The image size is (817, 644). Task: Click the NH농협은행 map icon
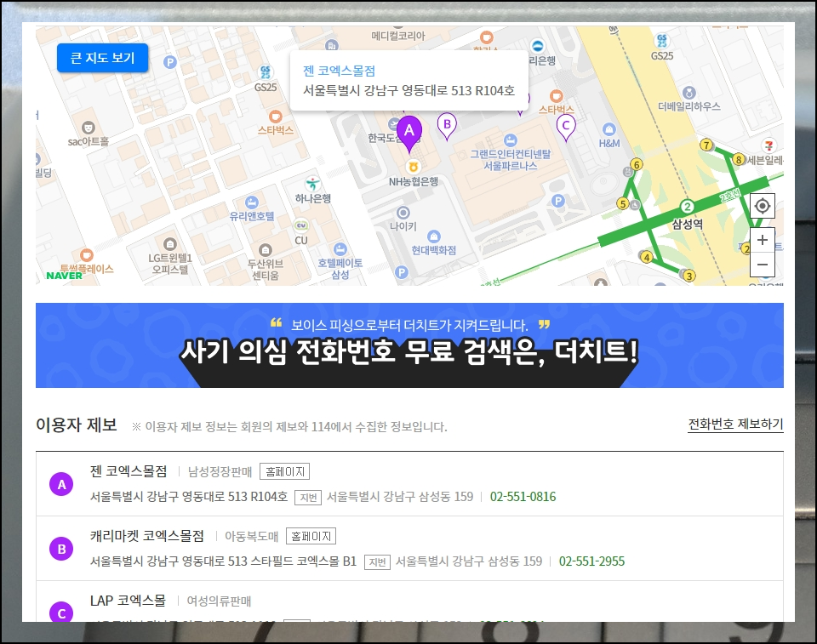click(414, 168)
